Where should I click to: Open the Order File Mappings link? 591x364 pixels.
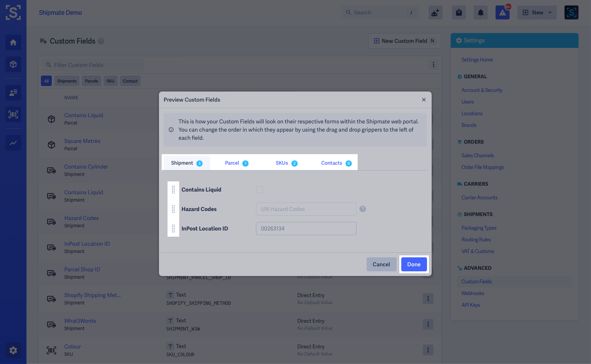(x=483, y=167)
